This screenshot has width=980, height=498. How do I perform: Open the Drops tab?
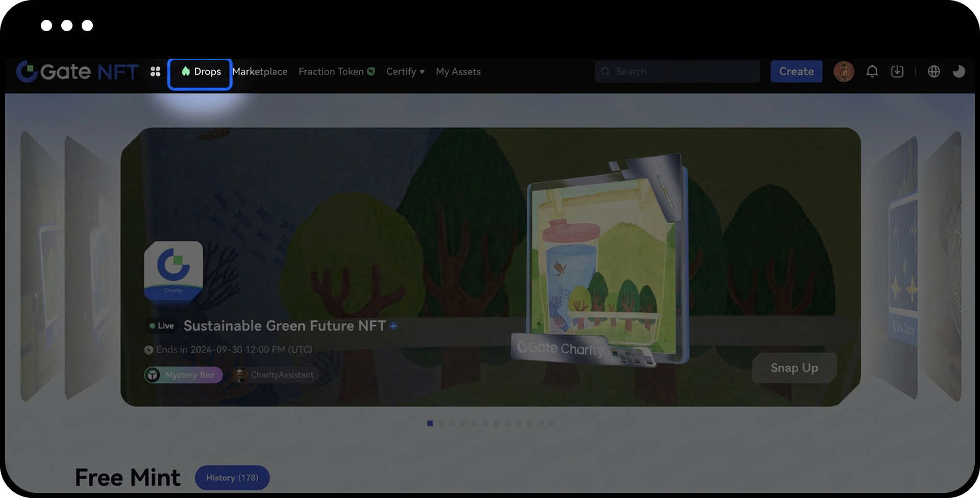(201, 72)
